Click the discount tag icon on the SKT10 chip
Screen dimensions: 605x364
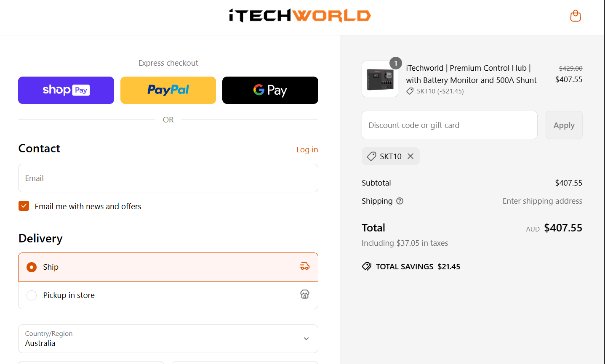(x=371, y=156)
